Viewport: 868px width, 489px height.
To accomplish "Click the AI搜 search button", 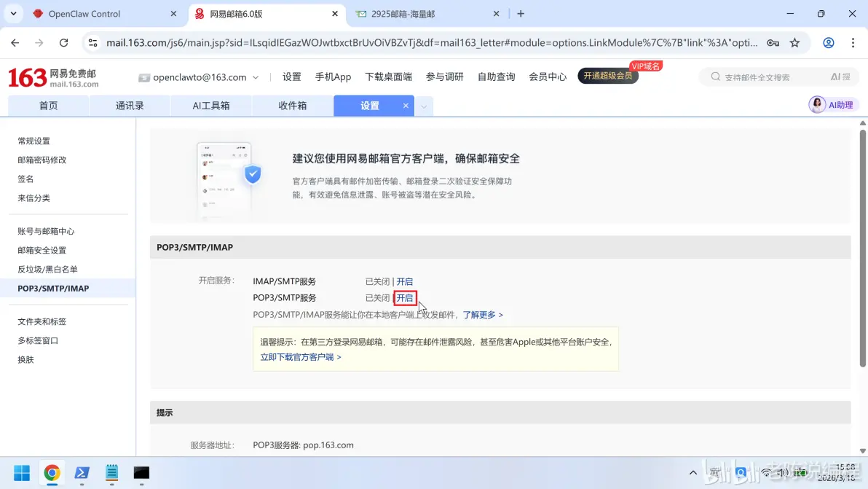I will (840, 77).
